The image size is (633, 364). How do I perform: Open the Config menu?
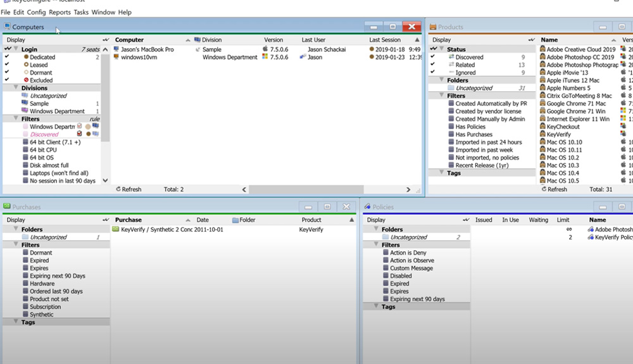(x=36, y=12)
